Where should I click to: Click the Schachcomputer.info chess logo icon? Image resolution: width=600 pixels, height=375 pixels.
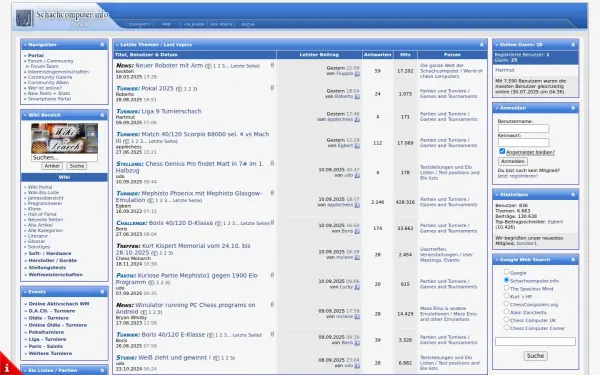point(24,18)
